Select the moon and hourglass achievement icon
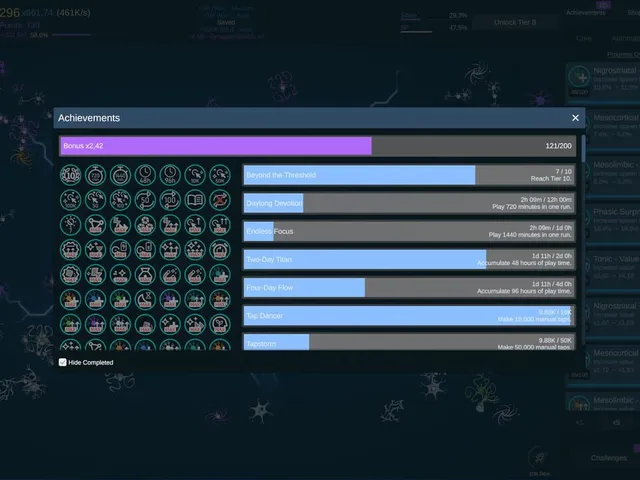This screenshot has width=640, height=480. point(145,300)
